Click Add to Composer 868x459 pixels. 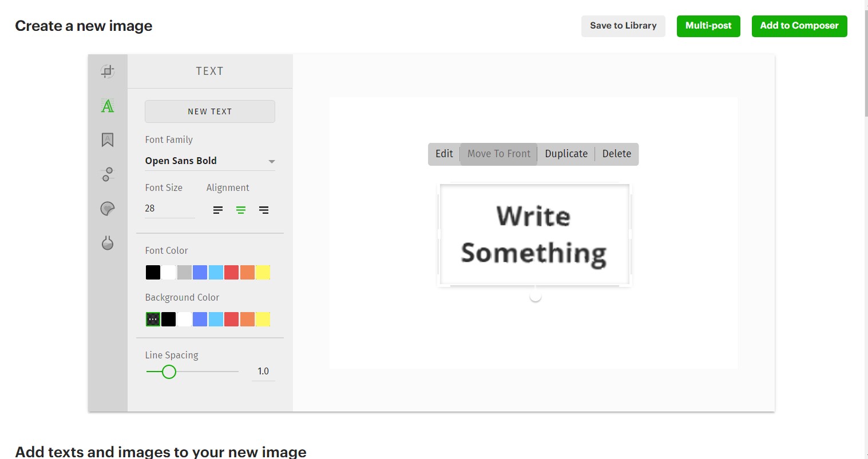point(799,26)
